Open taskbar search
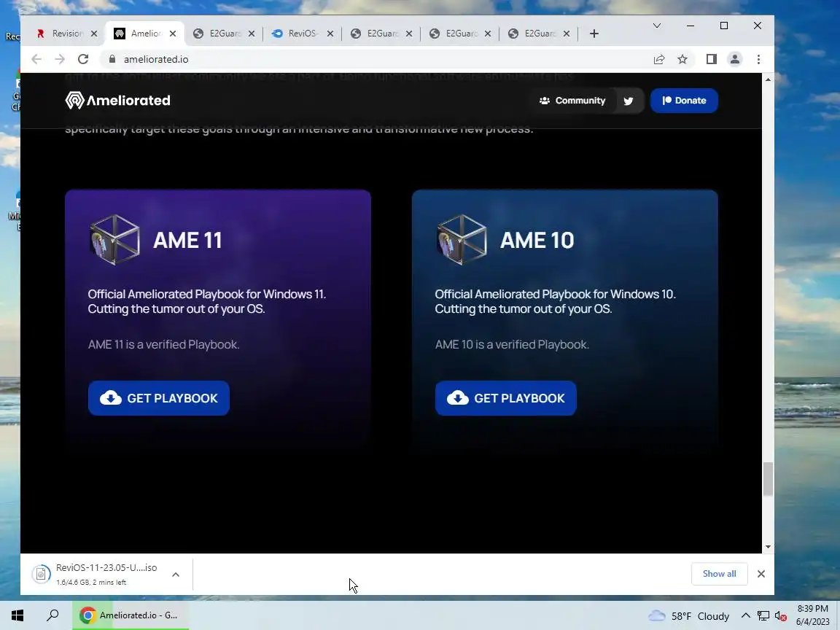This screenshot has height=630, width=840. pyautogui.click(x=52, y=615)
